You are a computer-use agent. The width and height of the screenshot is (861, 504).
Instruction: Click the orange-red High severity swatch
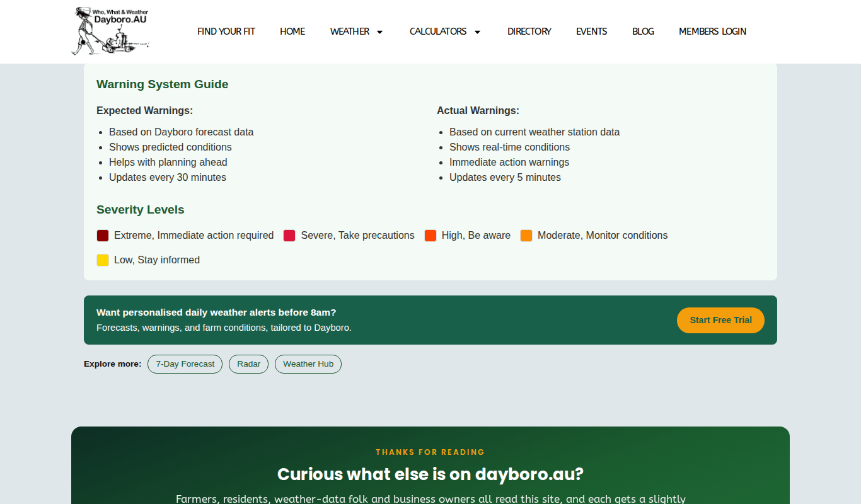pos(430,236)
